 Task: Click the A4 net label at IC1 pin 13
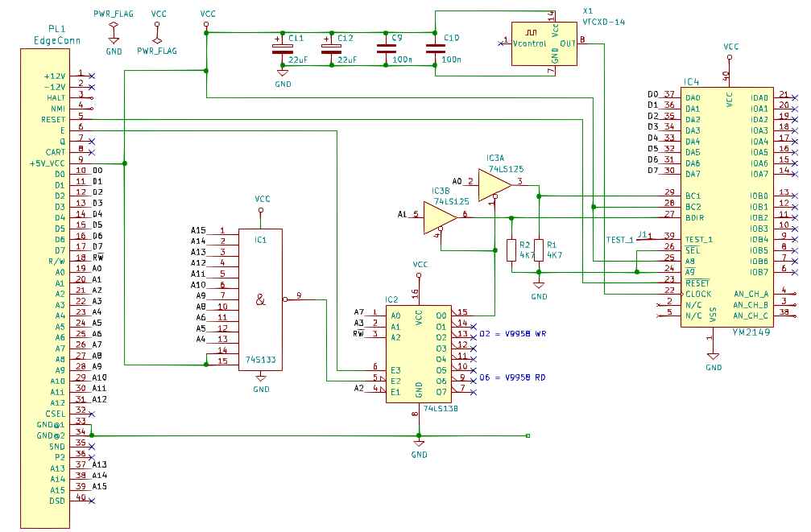pyautogui.click(x=201, y=339)
